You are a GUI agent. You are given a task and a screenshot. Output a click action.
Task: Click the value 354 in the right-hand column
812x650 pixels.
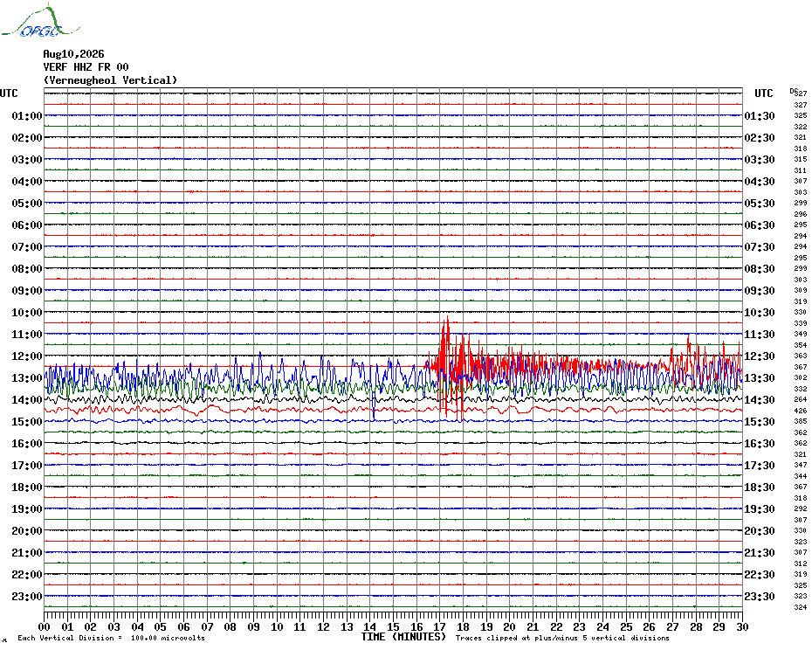click(x=800, y=345)
